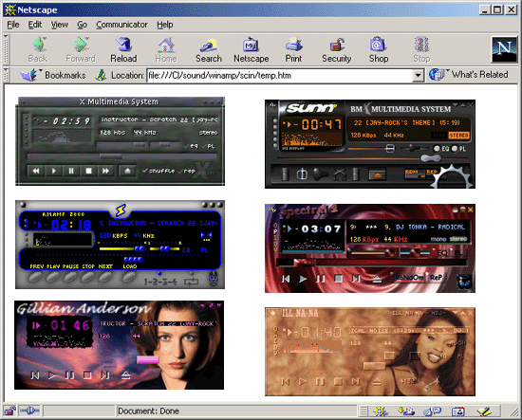Open the Go menu
The height and width of the screenshot is (420, 522).
82,25
